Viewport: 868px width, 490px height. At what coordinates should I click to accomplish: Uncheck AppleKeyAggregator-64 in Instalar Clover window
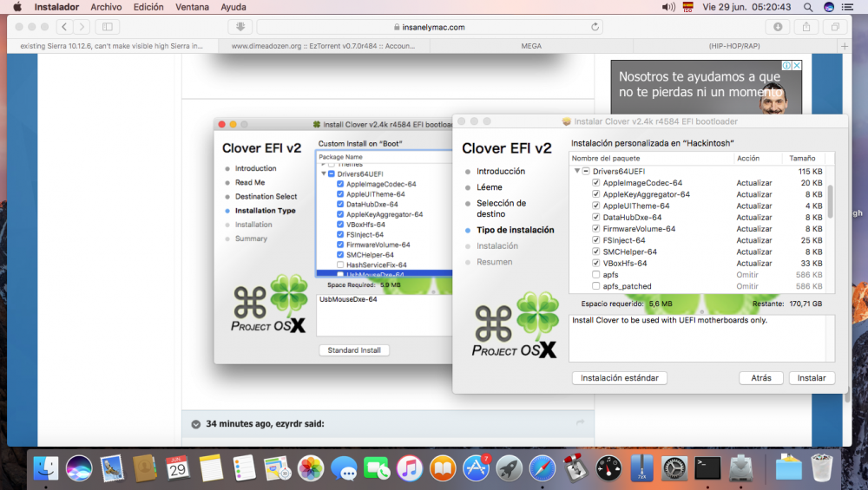click(x=595, y=194)
